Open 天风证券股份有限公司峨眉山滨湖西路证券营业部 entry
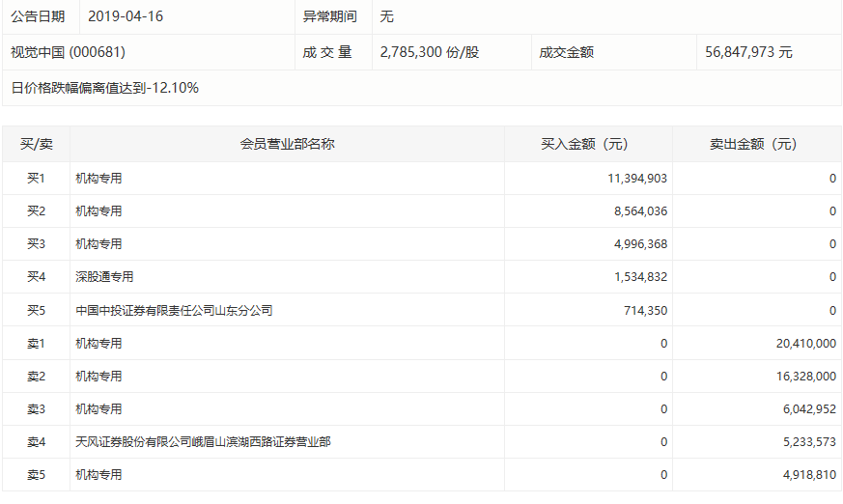This screenshot has height=504, width=843. [203, 442]
